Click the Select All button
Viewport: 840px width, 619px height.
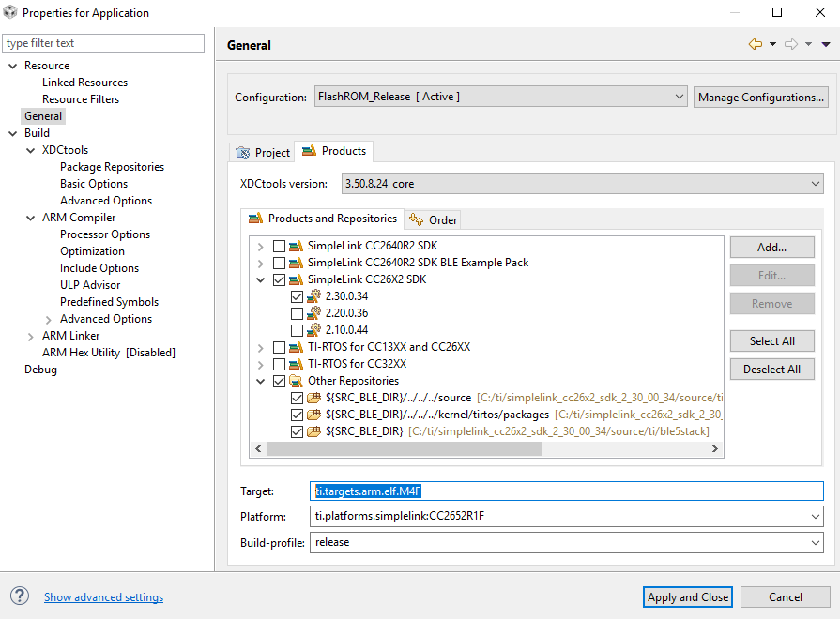[772, 341]
